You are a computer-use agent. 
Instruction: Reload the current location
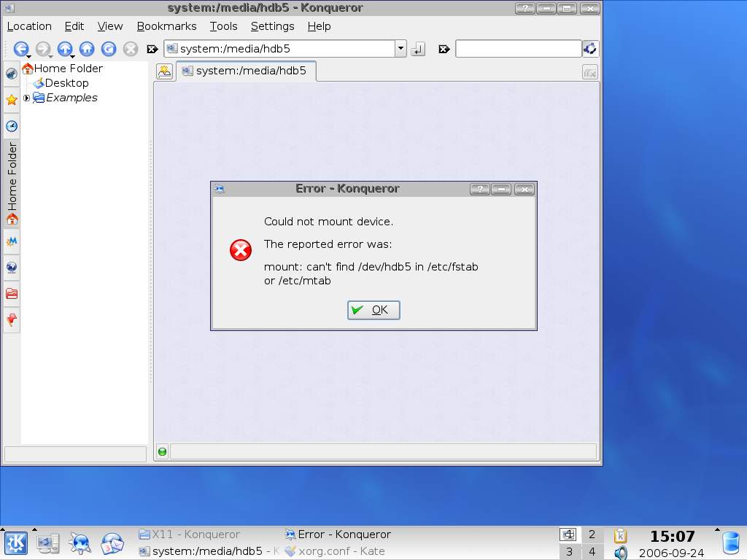click(109, 49)
